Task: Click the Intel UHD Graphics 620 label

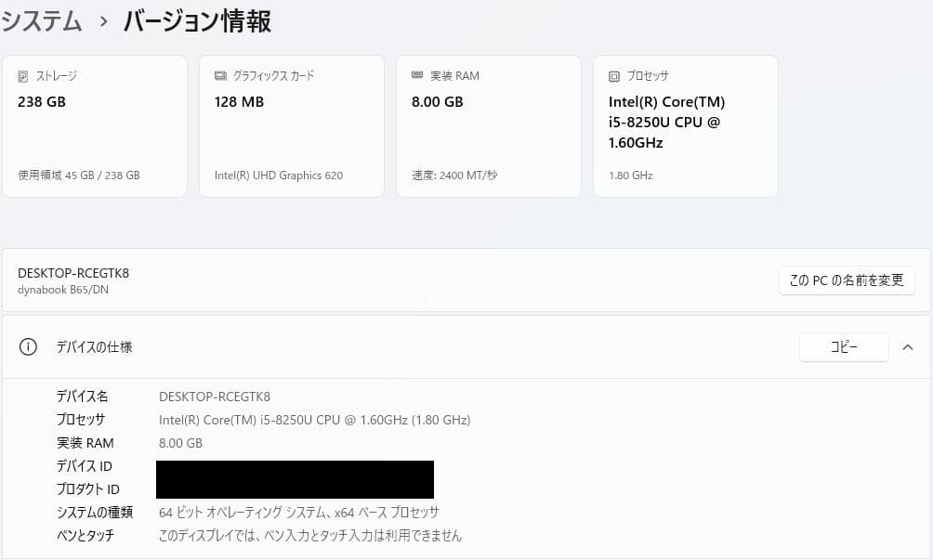Action: (278, 175)
